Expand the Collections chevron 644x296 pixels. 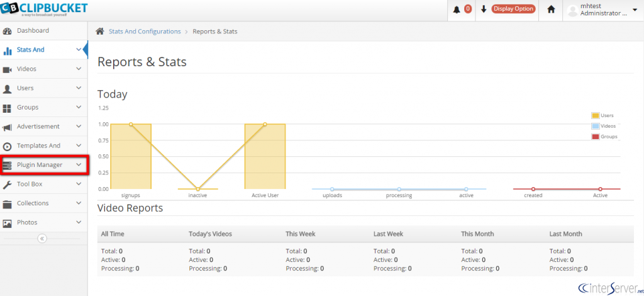point(79,203)
